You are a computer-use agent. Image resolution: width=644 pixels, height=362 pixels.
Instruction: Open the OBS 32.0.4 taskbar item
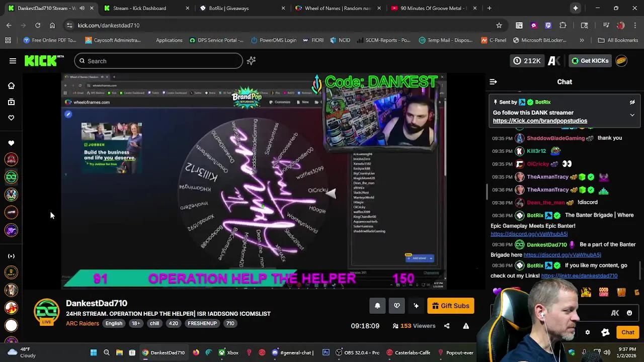(357, 352)
